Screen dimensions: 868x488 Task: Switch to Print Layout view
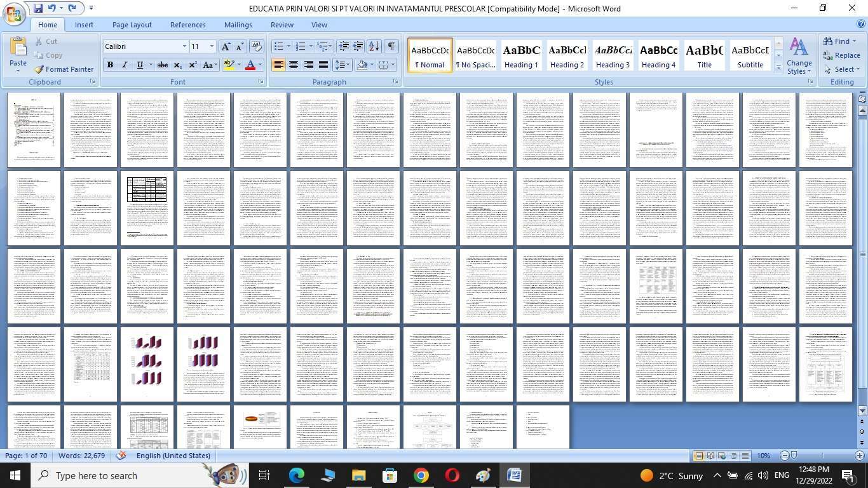(x=699, y=456)
